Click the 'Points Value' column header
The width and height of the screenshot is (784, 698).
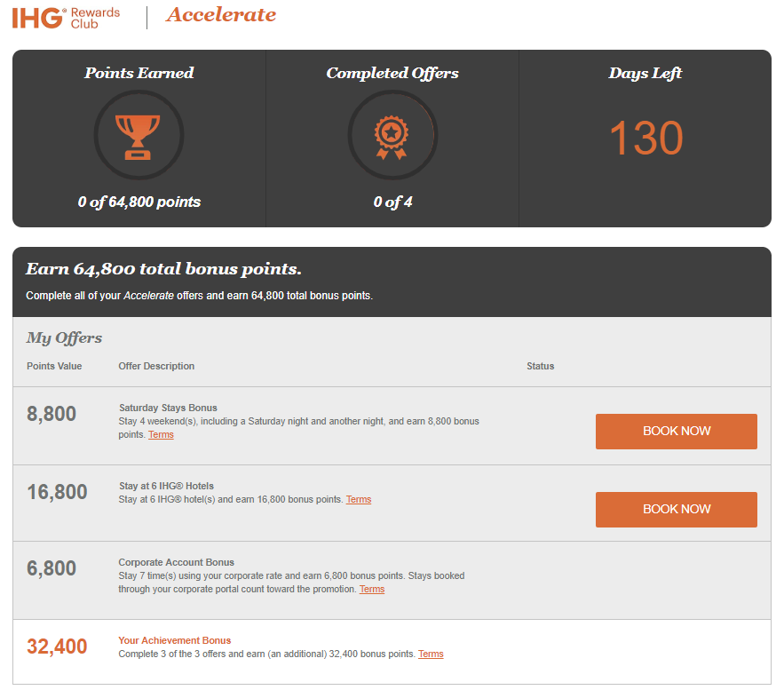point(54,366)
